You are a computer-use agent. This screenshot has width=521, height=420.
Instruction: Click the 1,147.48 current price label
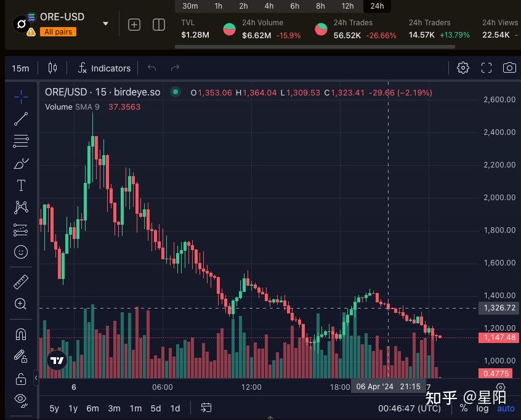pyautogui.click(x=499, y=337)
